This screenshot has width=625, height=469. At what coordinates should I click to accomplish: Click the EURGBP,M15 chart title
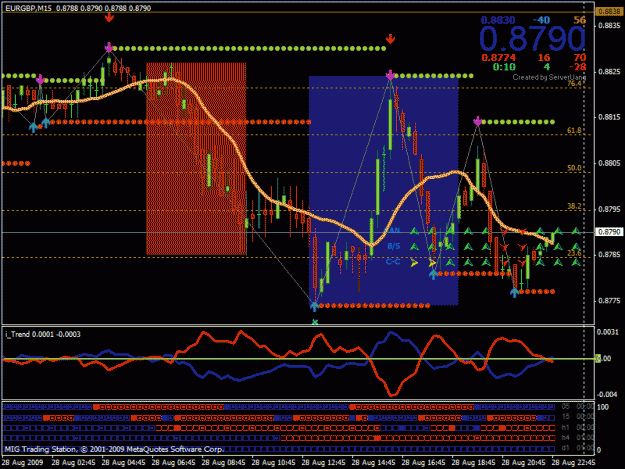[28, 8]
